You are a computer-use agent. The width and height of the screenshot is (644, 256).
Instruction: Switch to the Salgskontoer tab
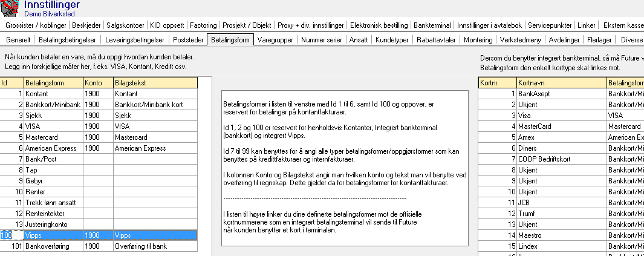coord(125,25)
